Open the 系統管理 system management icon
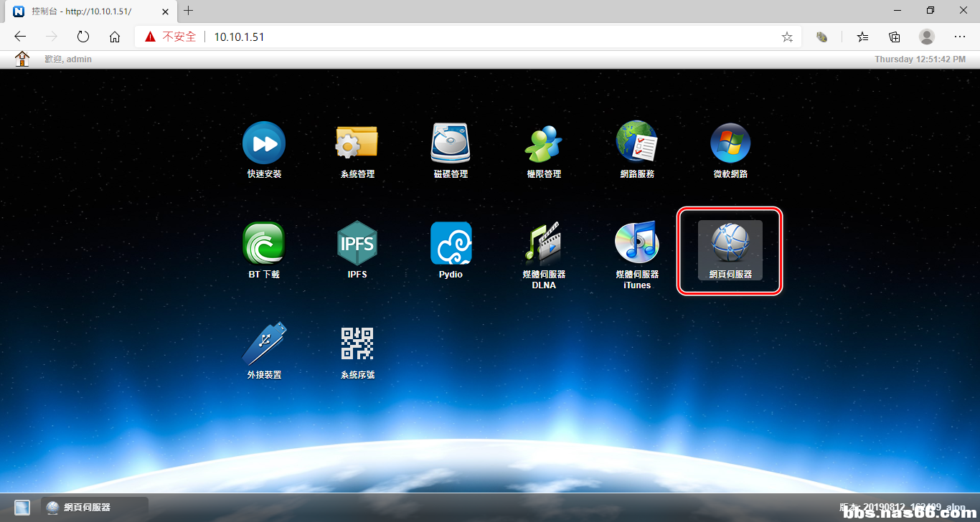980x522 pixels. click(x=357, y=143)
